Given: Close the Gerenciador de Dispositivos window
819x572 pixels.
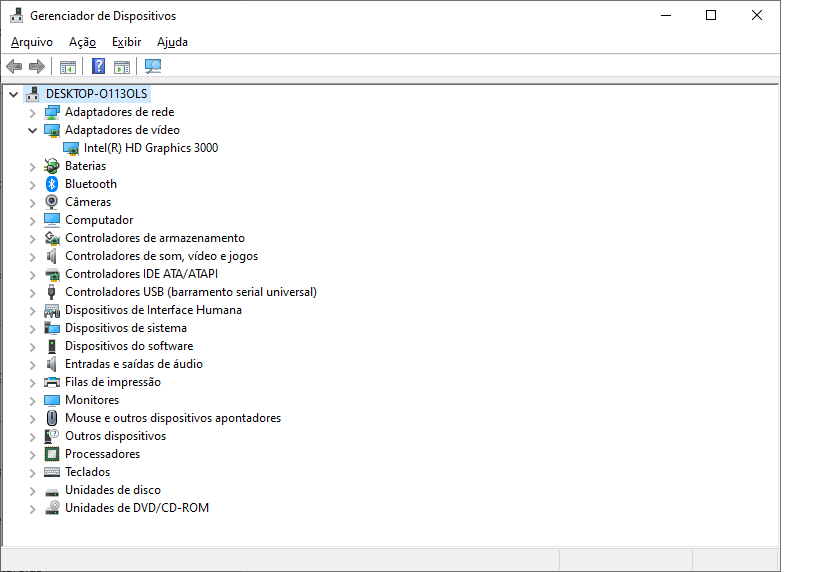Looking at the screenshot, I should point(757,16).
